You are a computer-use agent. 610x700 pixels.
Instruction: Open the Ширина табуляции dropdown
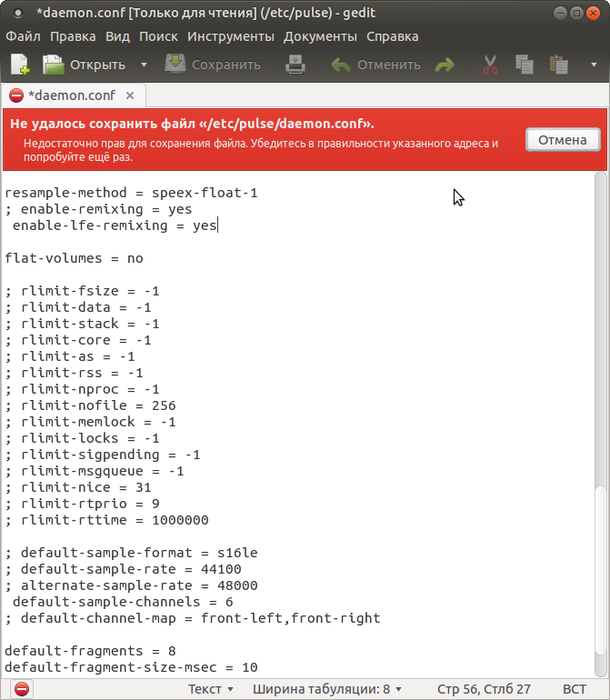coord(326,689)
